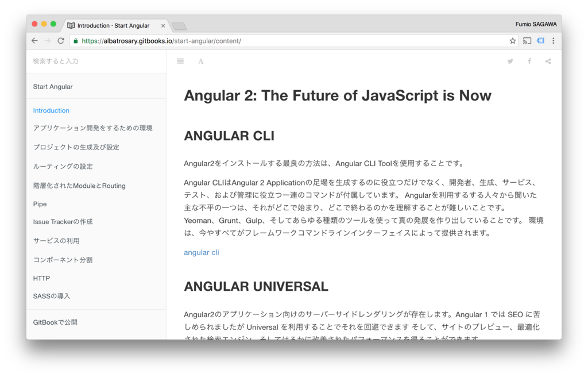Open a new tab button
Screen dimensions: 588x377
179,26
